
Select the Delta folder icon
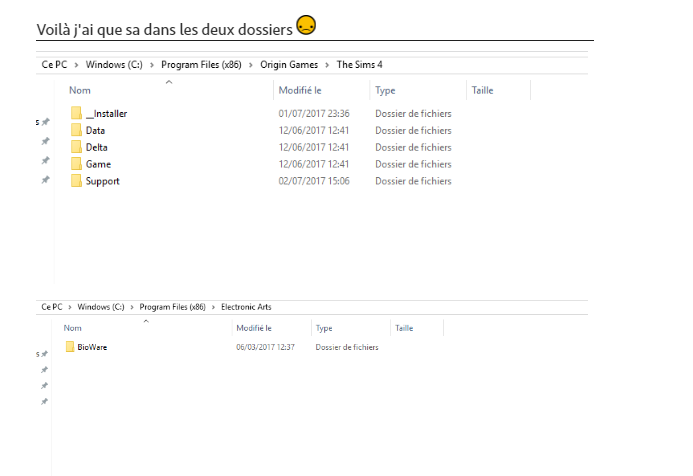(x=76, y=147)
